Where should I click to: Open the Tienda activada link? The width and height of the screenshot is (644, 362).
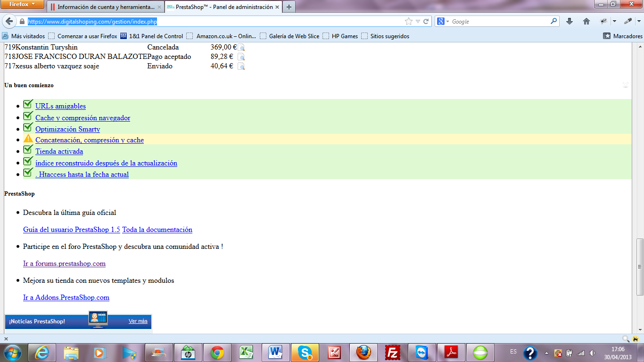click(x=59, y=151)
